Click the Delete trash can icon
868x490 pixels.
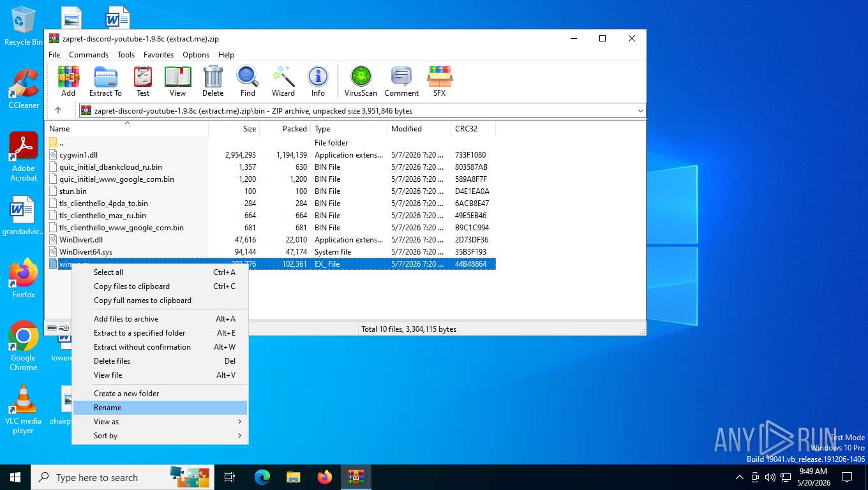click(x=213, y=81)
